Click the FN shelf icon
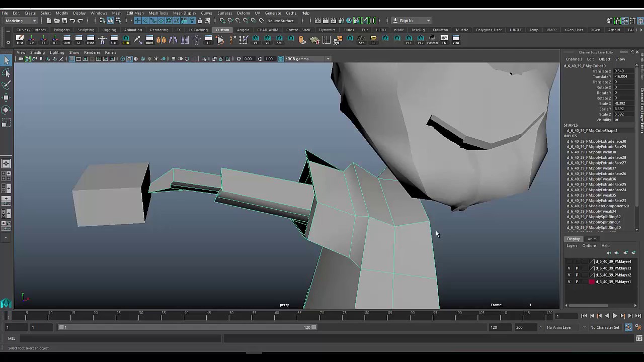 [444, 39]
